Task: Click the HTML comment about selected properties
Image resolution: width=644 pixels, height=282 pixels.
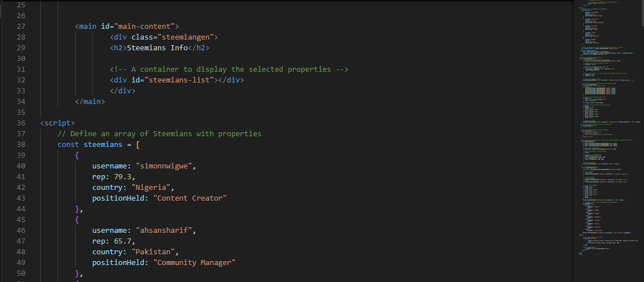Action: 229,69
